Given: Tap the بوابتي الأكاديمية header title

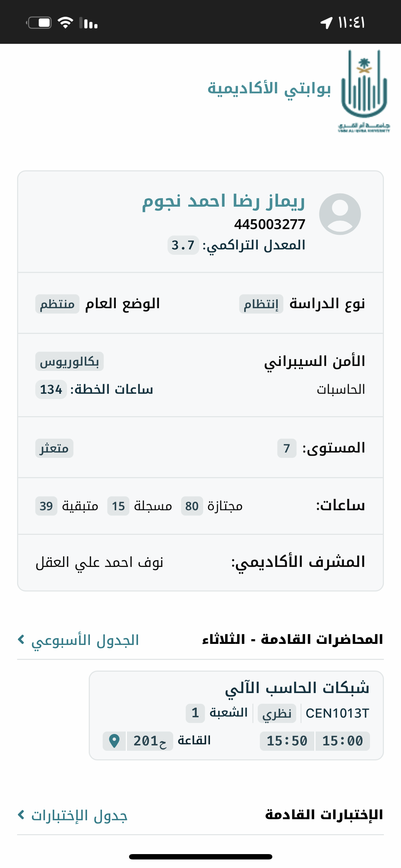Looking at the screenshot, I should pos(269,88).
